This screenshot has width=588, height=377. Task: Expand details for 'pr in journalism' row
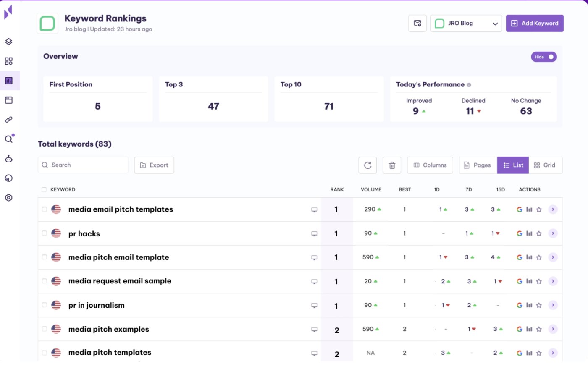pos(553,305)
